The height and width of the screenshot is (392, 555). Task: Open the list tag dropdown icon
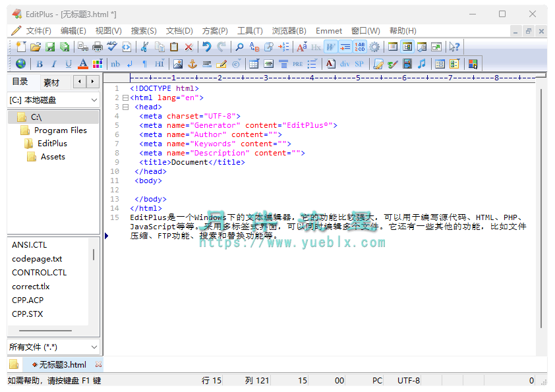(312, 64)
